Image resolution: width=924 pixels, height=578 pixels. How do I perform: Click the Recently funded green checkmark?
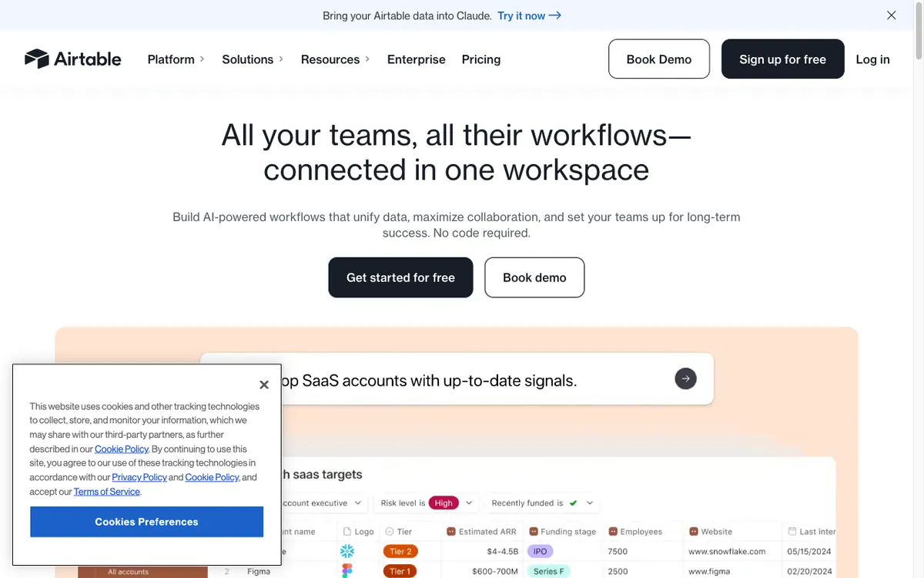tap(573, 503)
